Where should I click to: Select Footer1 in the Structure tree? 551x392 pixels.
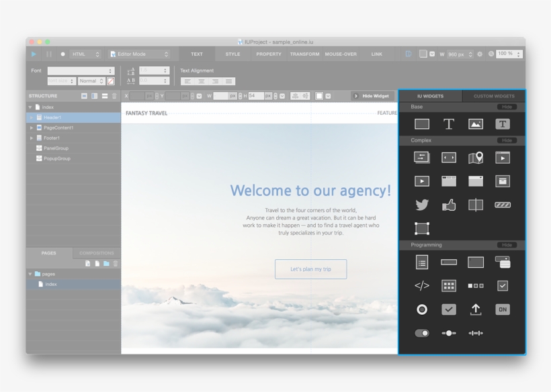click(x=52, y=138)
